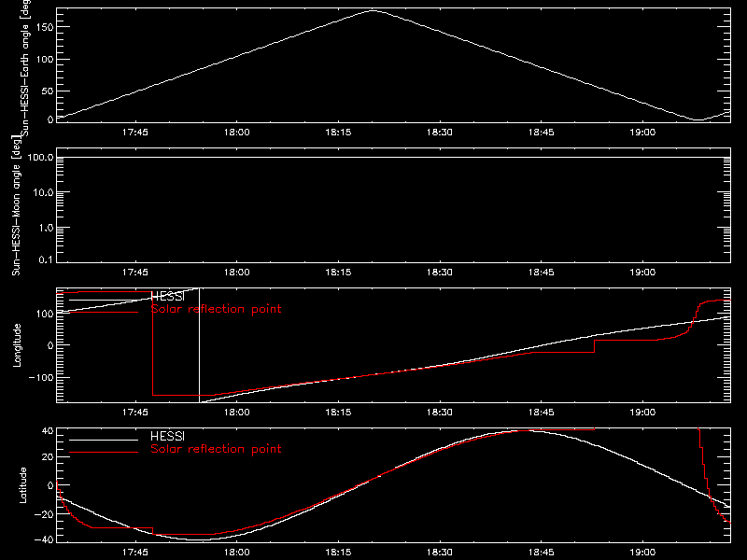Click the 0.1 tick on Moon angle plot

[46, 259]
